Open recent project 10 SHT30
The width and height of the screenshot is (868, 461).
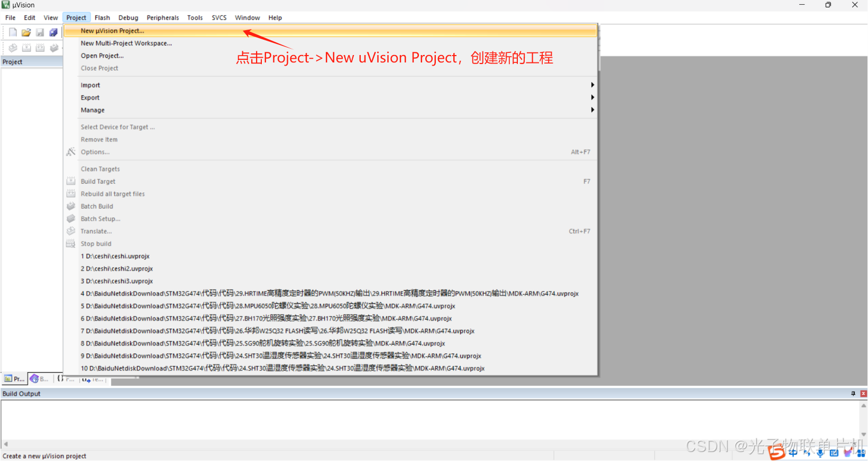pyautogui.click(x=331, y=368)
